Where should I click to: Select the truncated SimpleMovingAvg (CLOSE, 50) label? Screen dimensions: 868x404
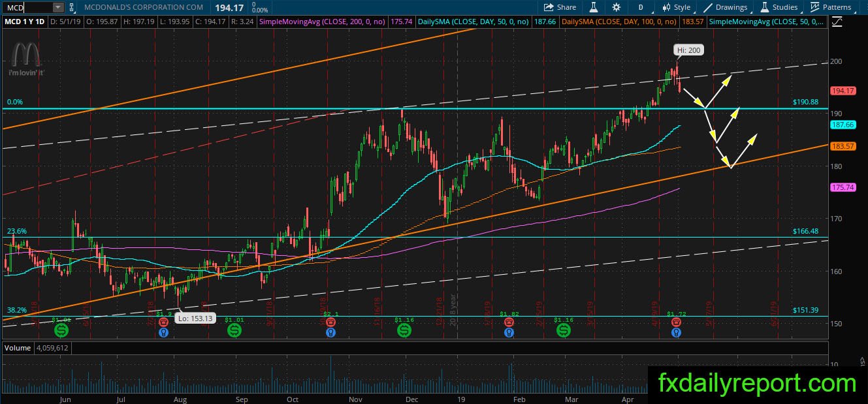(767, 22)
